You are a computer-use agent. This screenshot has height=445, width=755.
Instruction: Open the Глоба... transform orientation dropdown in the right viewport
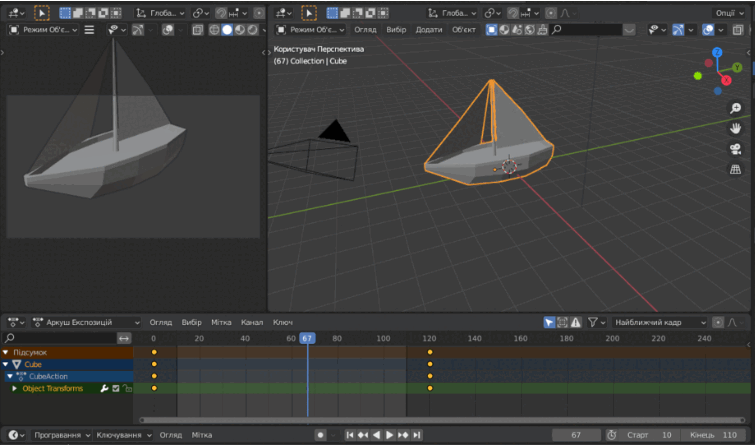click(452, 13)
